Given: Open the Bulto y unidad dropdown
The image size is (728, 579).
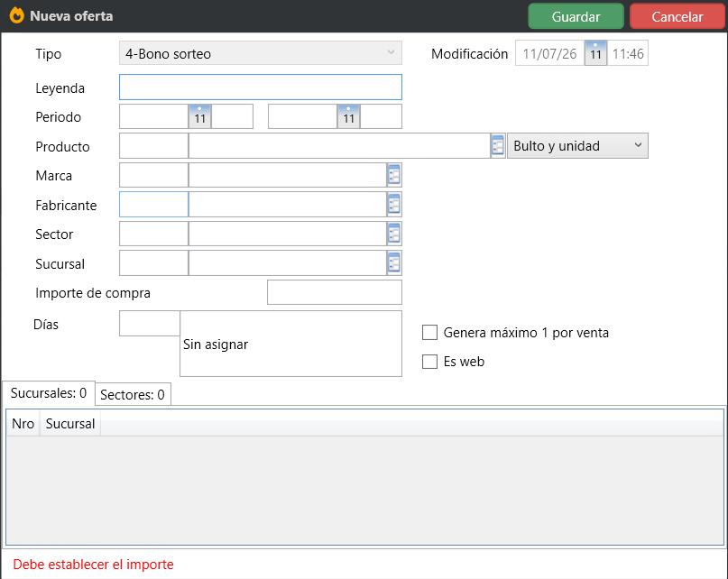Looking at the screenshot, I should click(x=577, y=146).
